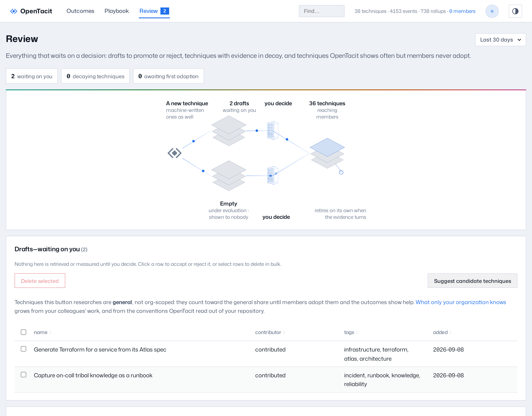
Task: Toggle the dark/light theme contrast icon
Action: [x=515, y=11]
